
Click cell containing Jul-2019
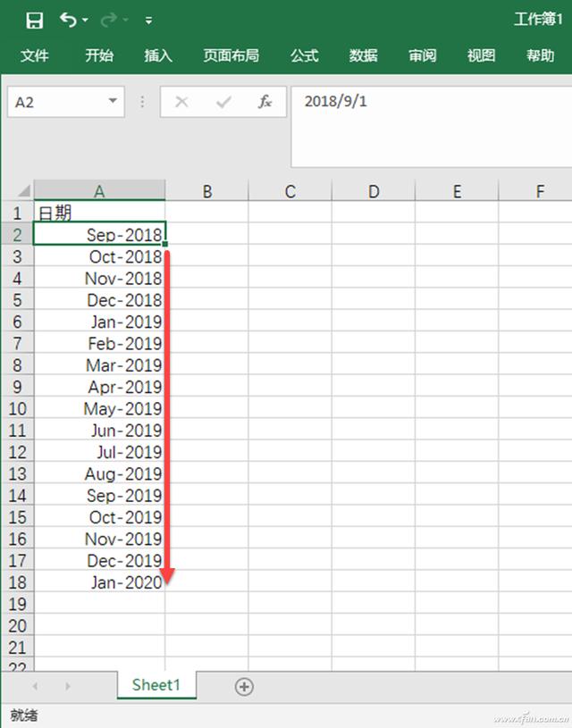pos(99,452)
